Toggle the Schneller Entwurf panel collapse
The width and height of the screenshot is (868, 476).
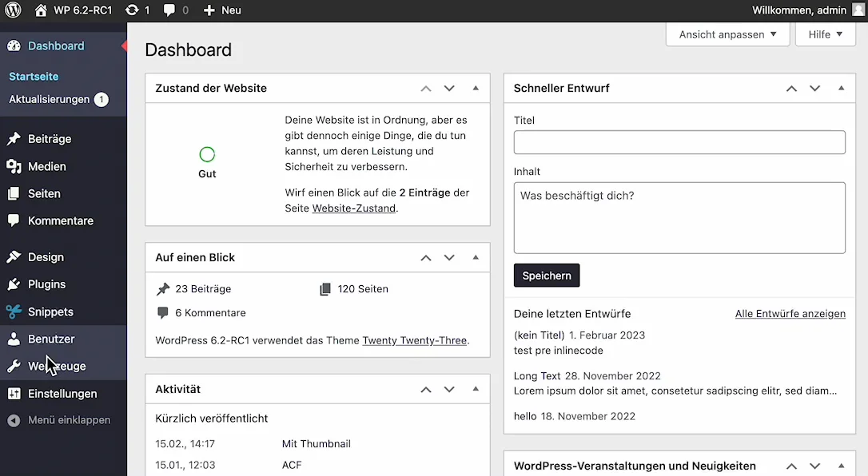tap(841, 88)
